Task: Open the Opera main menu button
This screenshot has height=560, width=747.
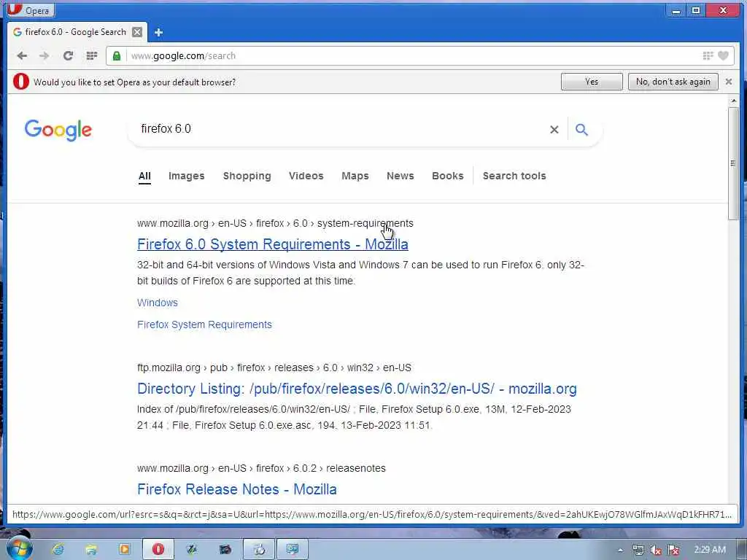Action: pyautogui.click(x=31, y=9)
